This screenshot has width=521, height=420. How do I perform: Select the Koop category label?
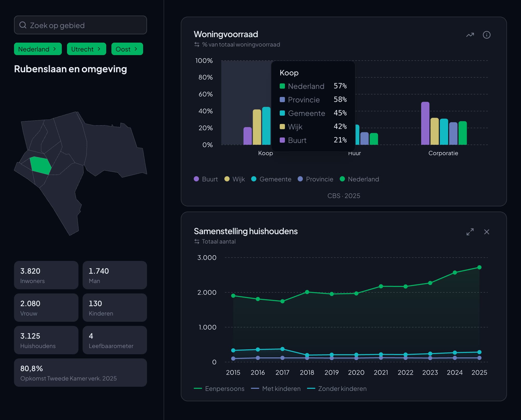tap(265, 153)
